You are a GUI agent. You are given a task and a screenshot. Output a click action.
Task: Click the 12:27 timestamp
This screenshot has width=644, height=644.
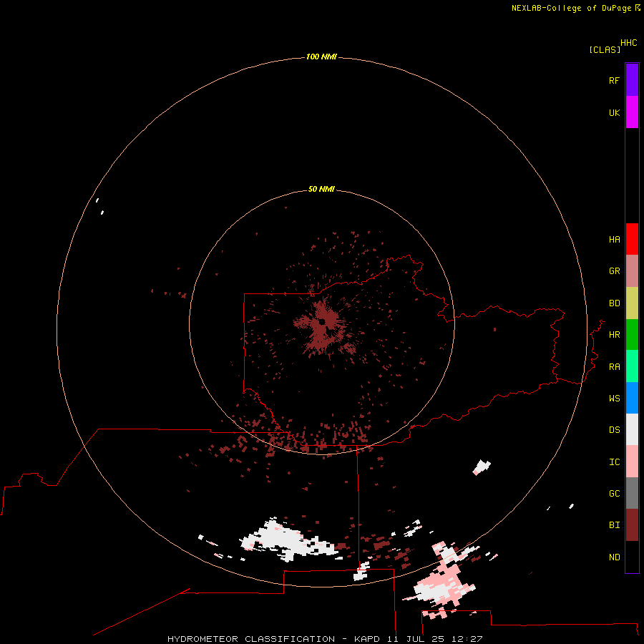click(467, 639)
